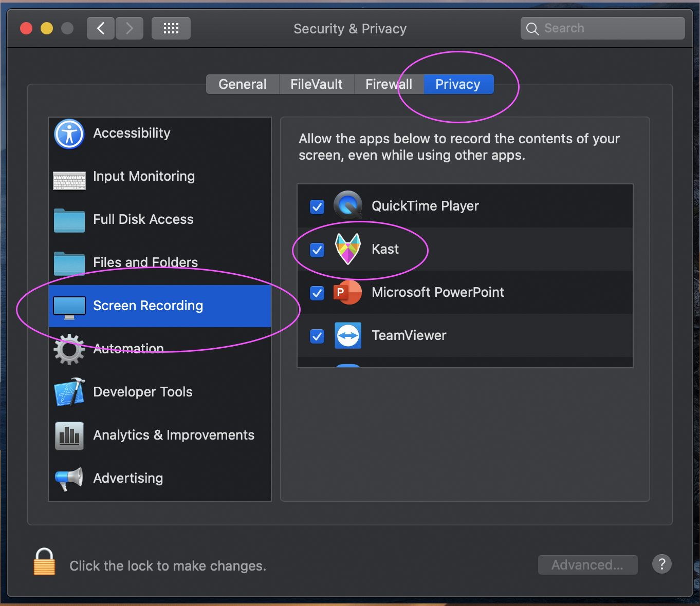Show all preferences grid button
The width and height of the screenshot is (700, 606).
(171, 28)
